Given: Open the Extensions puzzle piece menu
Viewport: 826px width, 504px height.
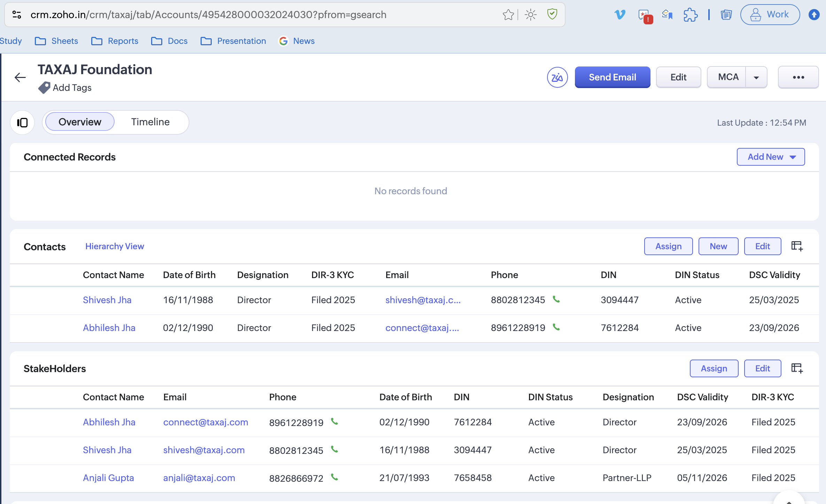Looking at the screenshot, I should tap(690, 15).
